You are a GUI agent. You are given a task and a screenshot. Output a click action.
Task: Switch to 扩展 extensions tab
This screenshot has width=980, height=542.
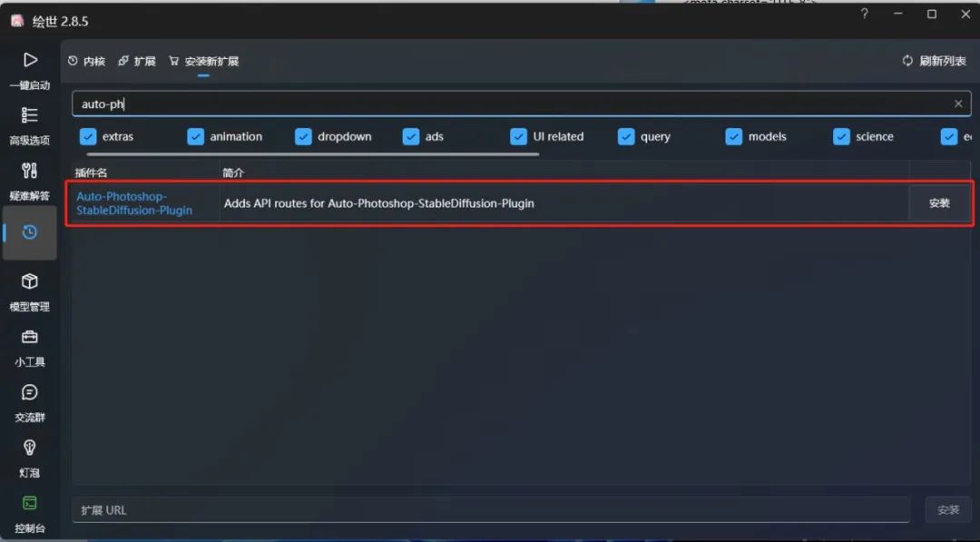click(137, 61)
